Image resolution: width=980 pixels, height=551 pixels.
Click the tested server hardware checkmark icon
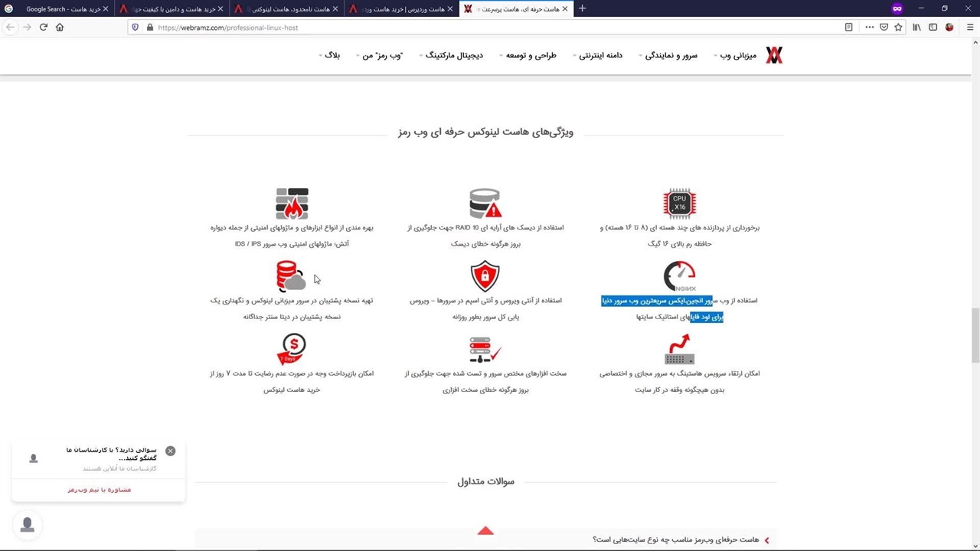pos(485,350)
